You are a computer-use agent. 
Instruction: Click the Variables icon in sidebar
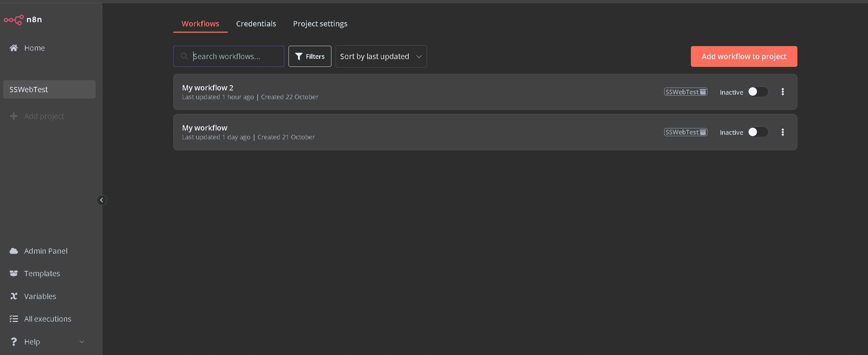coord(14,296)
